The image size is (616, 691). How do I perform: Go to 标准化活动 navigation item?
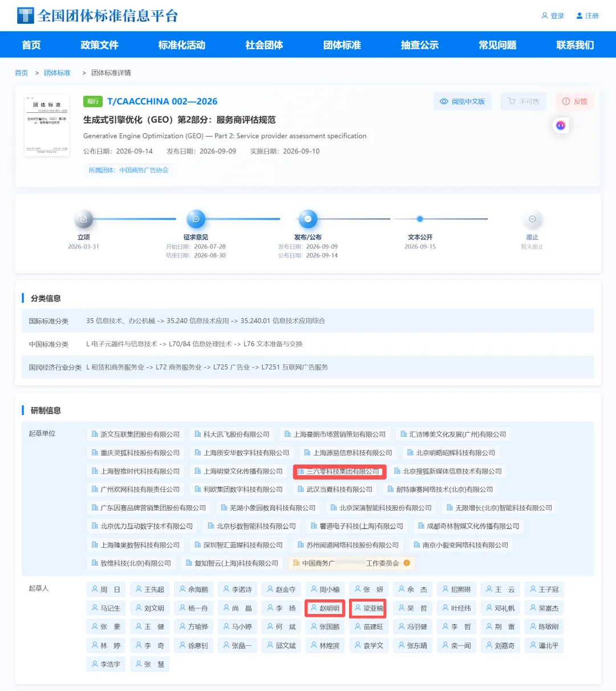point(182,45)
